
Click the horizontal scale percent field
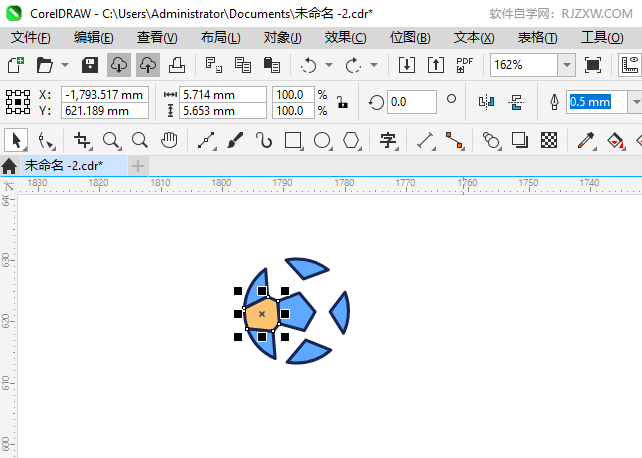[x=294, y=95]
